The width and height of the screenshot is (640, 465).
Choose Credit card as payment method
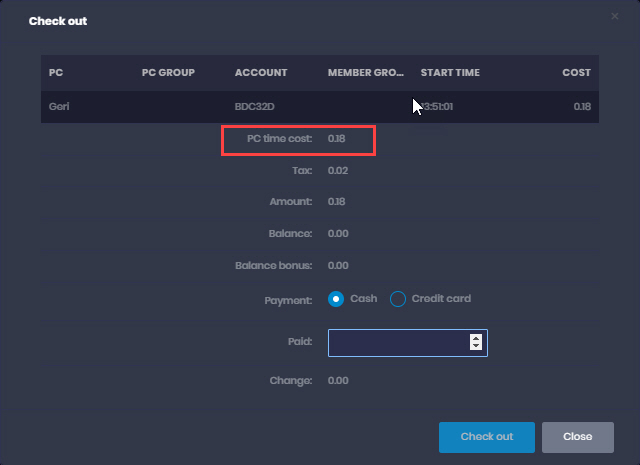pyautogui.click(x=397, y=299)
